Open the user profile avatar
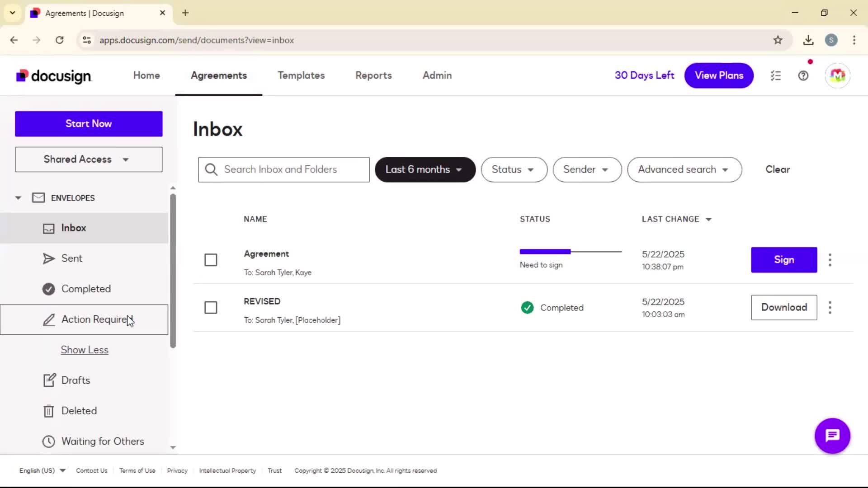Viewport: 868px width, 488px height. (838, 75)
